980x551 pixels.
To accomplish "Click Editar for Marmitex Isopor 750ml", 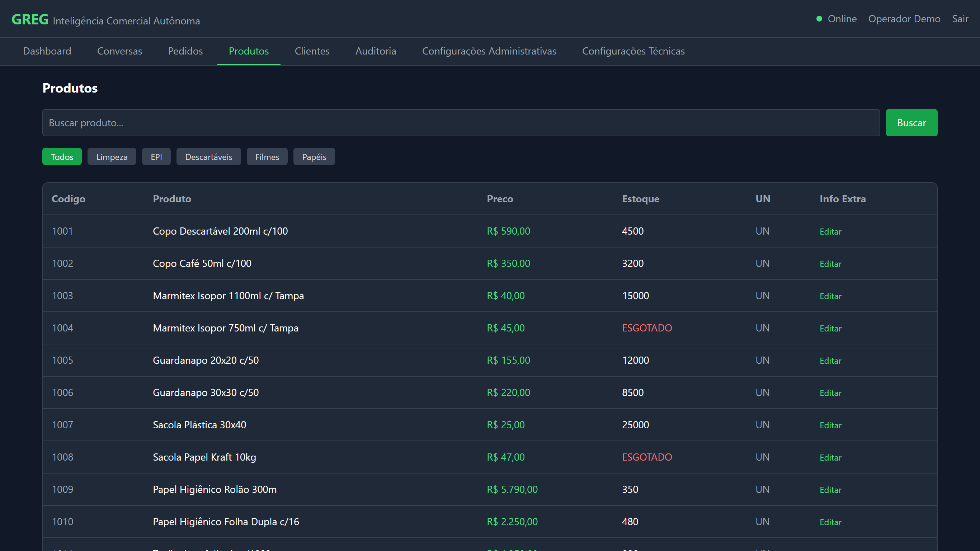I will tap(830, 328).
